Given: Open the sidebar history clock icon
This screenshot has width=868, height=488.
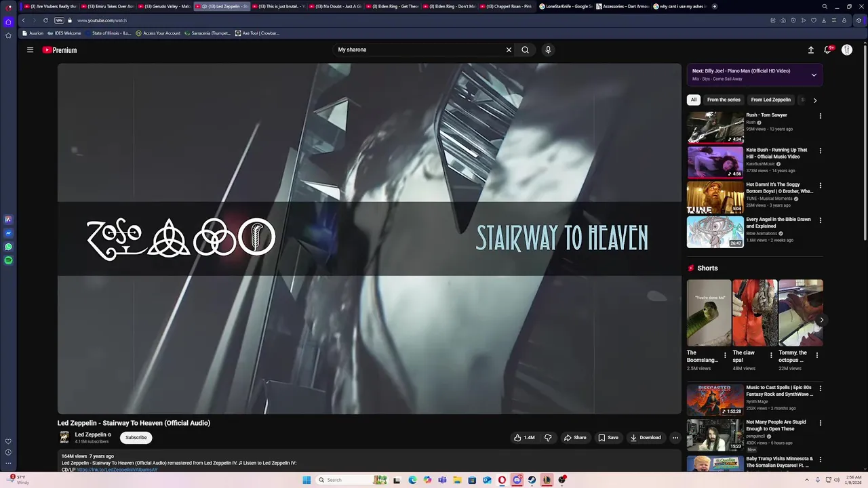Looking at the screenshot, I should (x=8, y=452).
